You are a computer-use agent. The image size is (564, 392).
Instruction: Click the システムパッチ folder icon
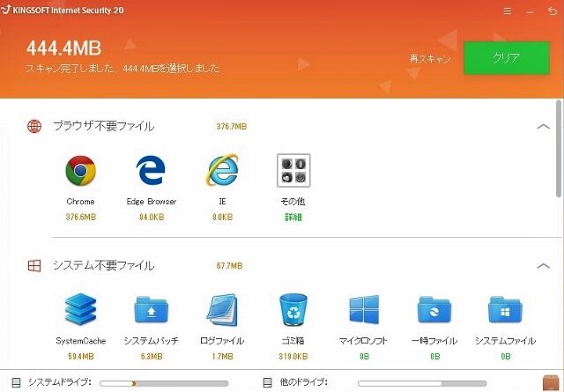click(x=151, y=310)
